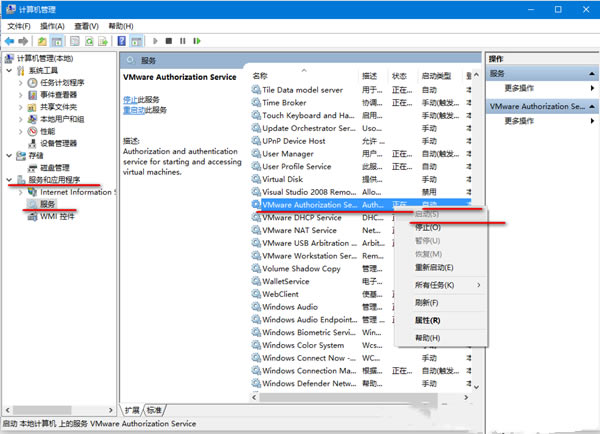Click the Stop Service square toolbar icon
Image resolution: width=600 pixels, height=434 pixels.
tap(168, 41)
